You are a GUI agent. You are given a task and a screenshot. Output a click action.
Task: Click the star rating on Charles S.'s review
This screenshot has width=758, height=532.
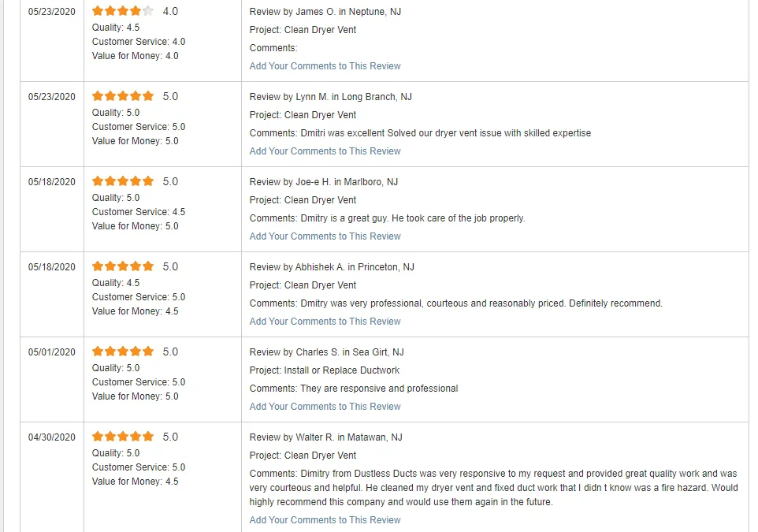123,352
